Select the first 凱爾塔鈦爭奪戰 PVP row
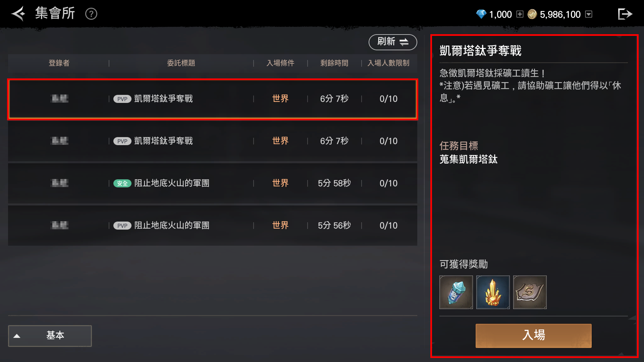 pyautogui.click(x=213, y=99)
